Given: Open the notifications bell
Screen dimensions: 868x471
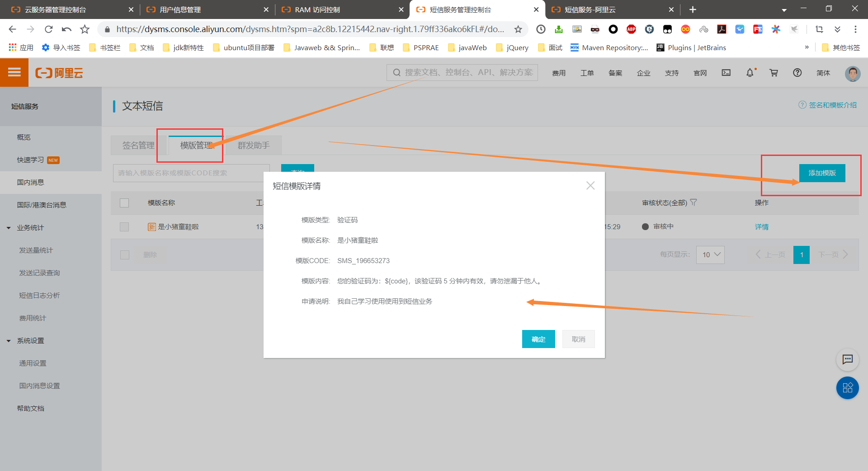Looking at the screenshot, I should 750,73.
